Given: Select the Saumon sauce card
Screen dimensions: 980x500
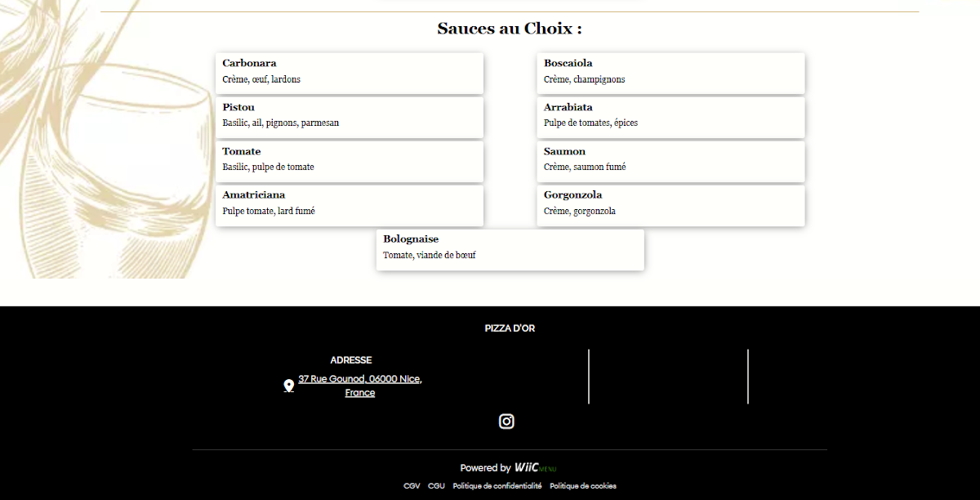Looking at the screenshot, I should click(x=671, y=162).
